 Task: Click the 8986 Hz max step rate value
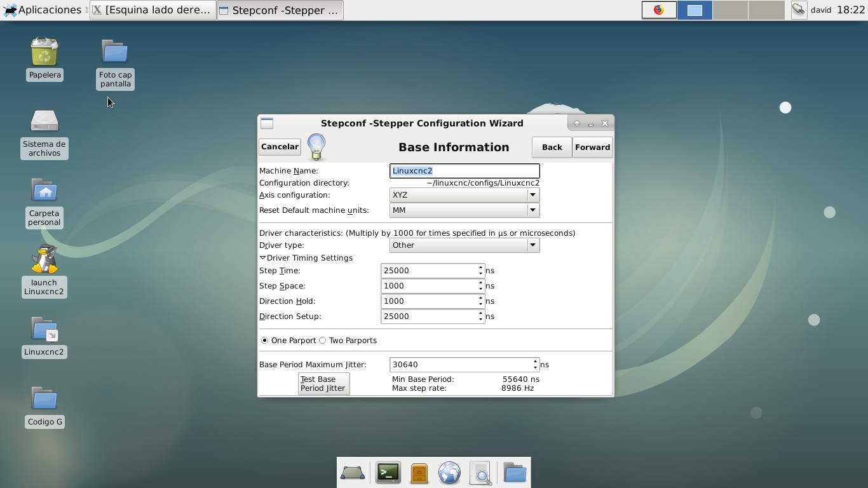pyautogui.click(x=517, y=388)
